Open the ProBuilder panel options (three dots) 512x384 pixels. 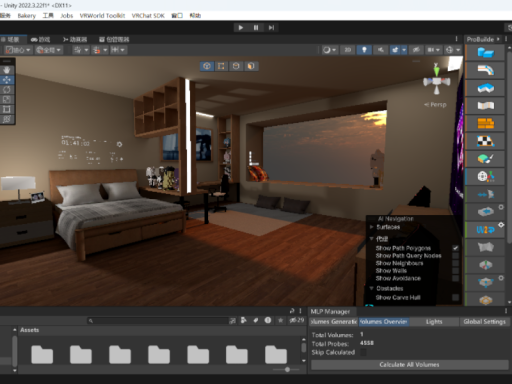coord(506,39)
